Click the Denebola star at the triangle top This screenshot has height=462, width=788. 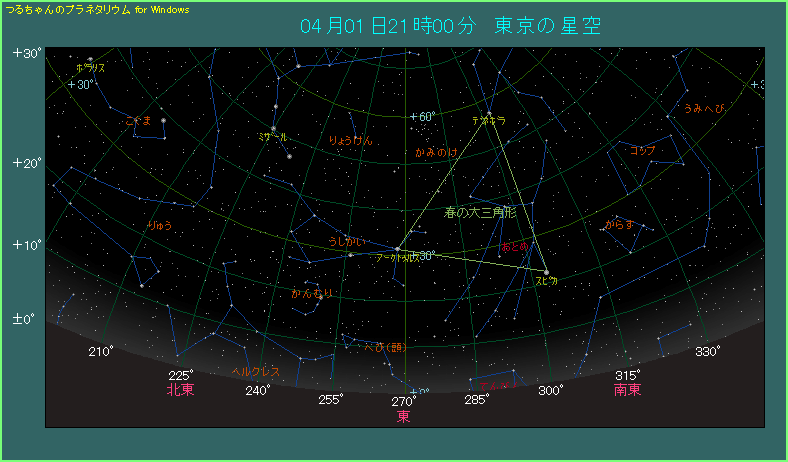point(489,112)
